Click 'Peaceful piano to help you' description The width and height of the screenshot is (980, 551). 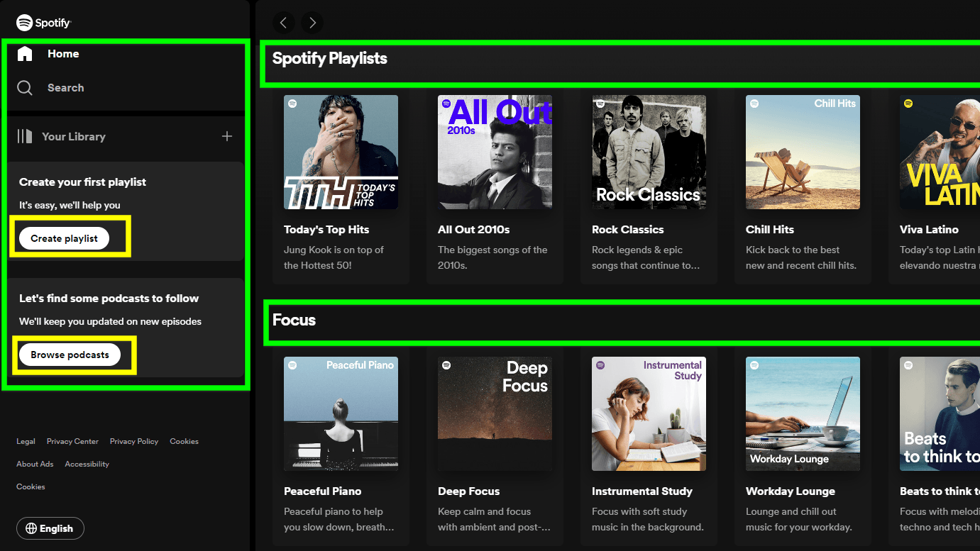[x=339, y=519]
